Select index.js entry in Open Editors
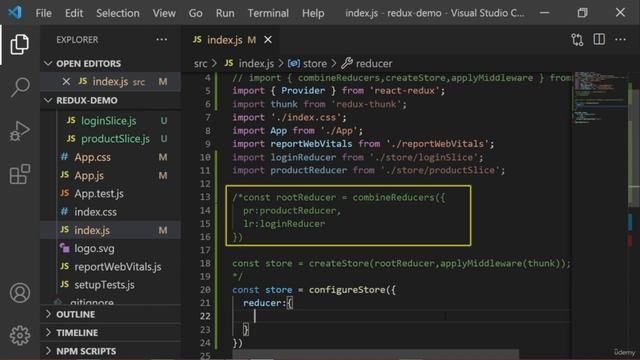640x360 pixels. click(110, 82)
